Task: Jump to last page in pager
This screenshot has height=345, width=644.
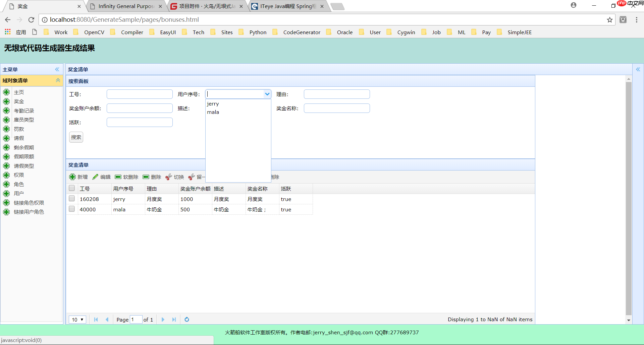Action: pyautogui.click(x=174, y=320)
